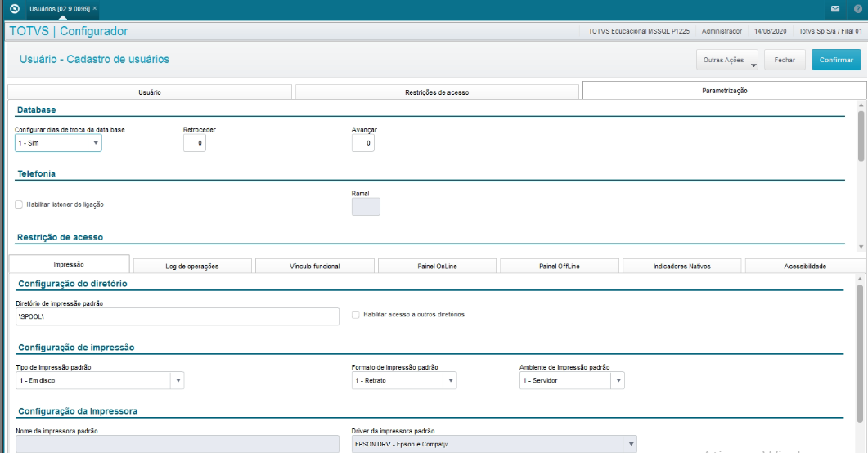Screen dimensions: 868x453
Task: Open the Vínculo funcional sub-tab
Action: tap(314, 266)
